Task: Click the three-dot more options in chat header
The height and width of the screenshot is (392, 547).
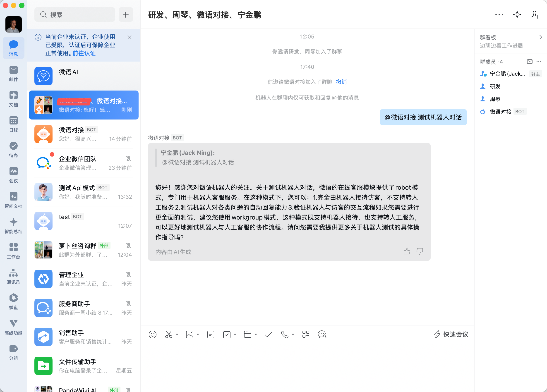Action: (x=499, y=15)
